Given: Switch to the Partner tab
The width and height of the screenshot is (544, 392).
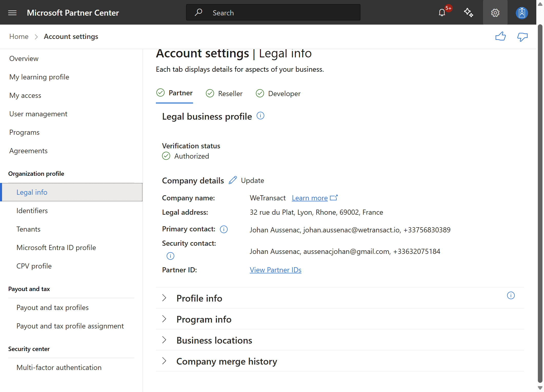Looking at the screenshot, I should click(x=174, y=93).
